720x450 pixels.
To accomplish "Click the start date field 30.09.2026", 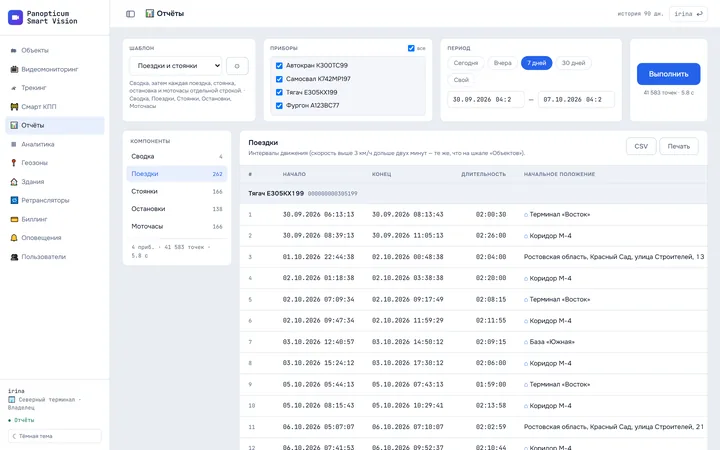I will pos(486,100).
